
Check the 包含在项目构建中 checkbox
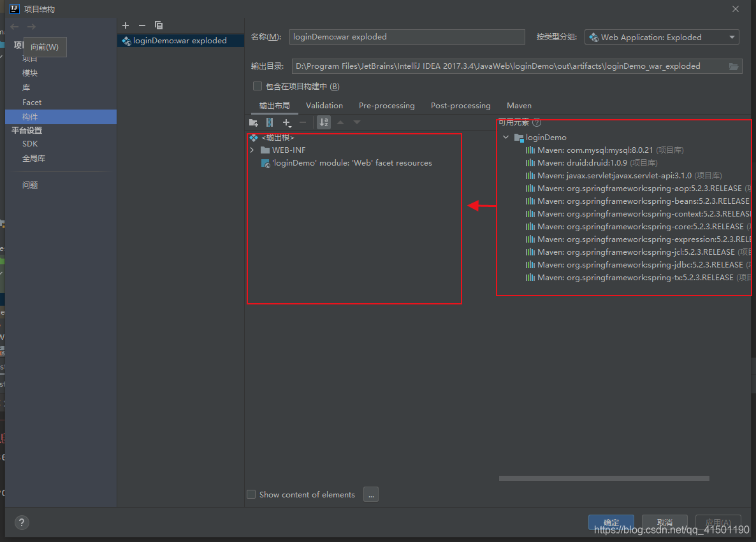click(258, 86)
